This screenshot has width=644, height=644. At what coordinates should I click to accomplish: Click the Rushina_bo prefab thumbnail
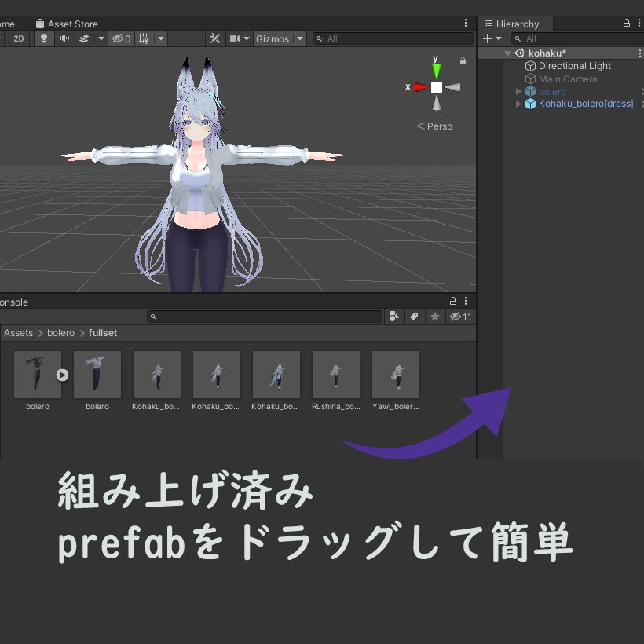335,375
